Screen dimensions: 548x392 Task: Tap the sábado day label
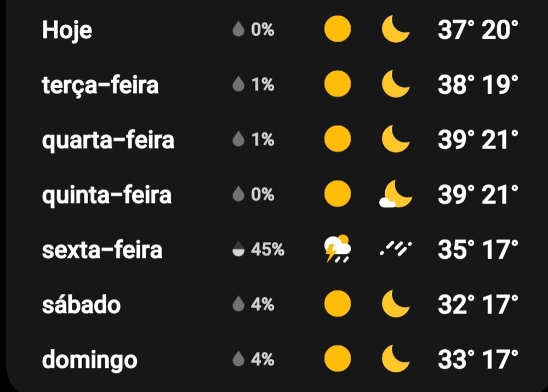click(x=81, y=304)
